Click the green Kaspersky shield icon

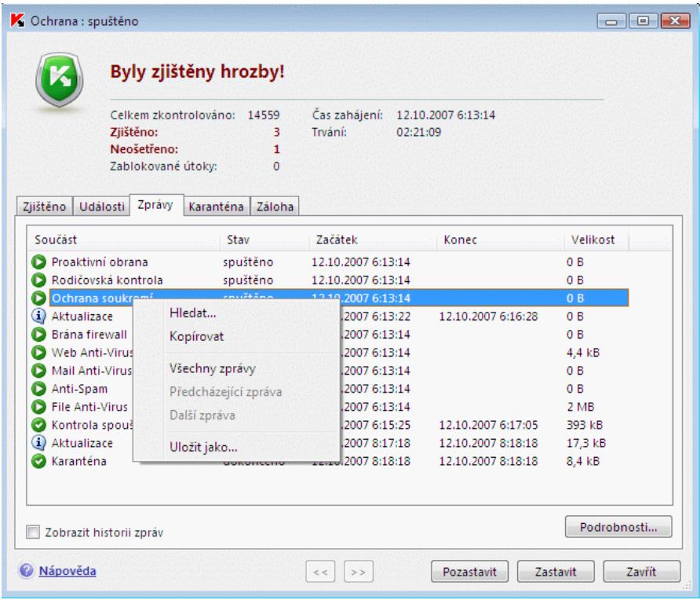(60, 80)
